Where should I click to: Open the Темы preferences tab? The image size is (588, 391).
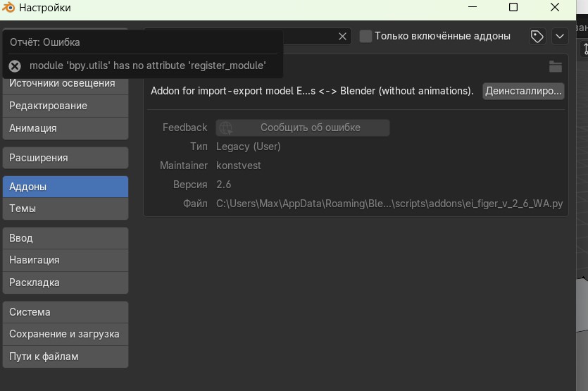pos(65,209)
